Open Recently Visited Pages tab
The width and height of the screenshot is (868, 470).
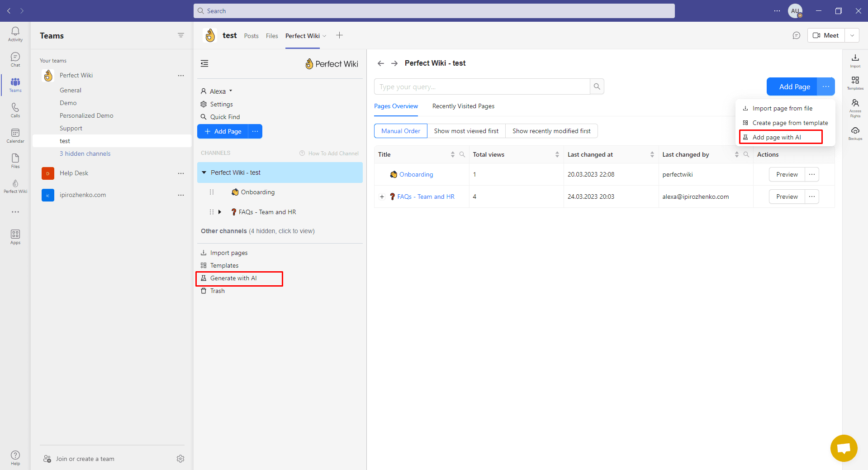(x=463, y=106)
